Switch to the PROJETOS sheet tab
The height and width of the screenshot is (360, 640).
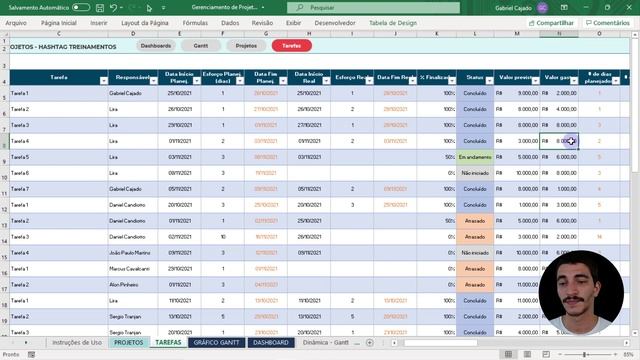(x=129, y=342)
